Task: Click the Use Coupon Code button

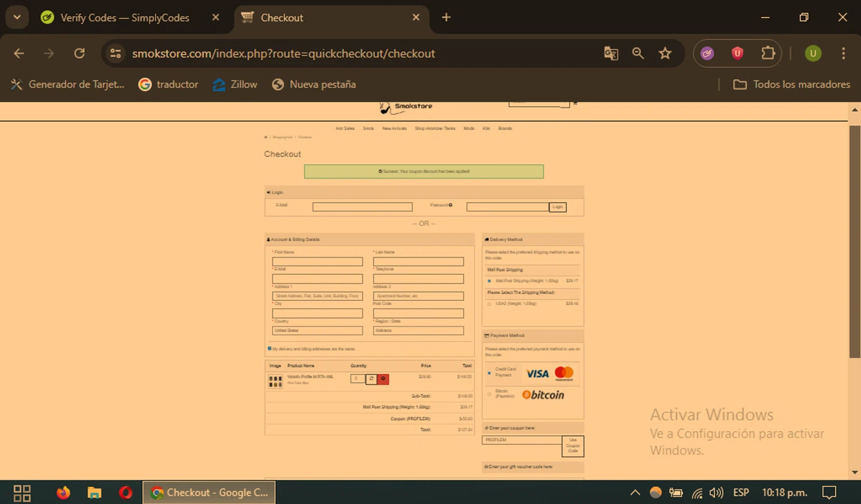Action: (573, 446)
